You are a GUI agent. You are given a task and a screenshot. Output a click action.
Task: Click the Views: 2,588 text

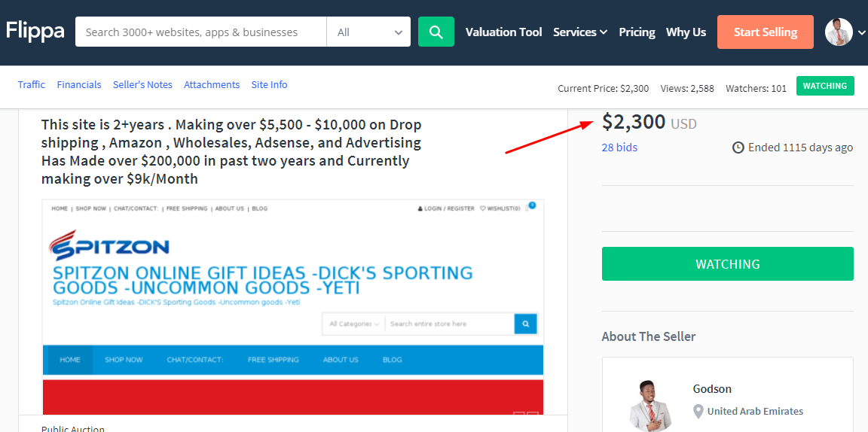[x=687, y=89]
